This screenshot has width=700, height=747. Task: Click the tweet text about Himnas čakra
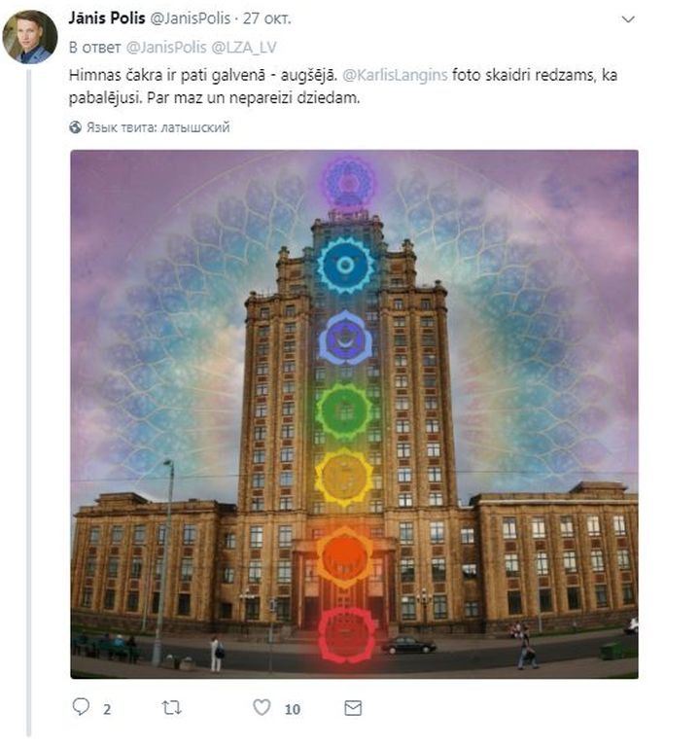click(x=343, y=87)
